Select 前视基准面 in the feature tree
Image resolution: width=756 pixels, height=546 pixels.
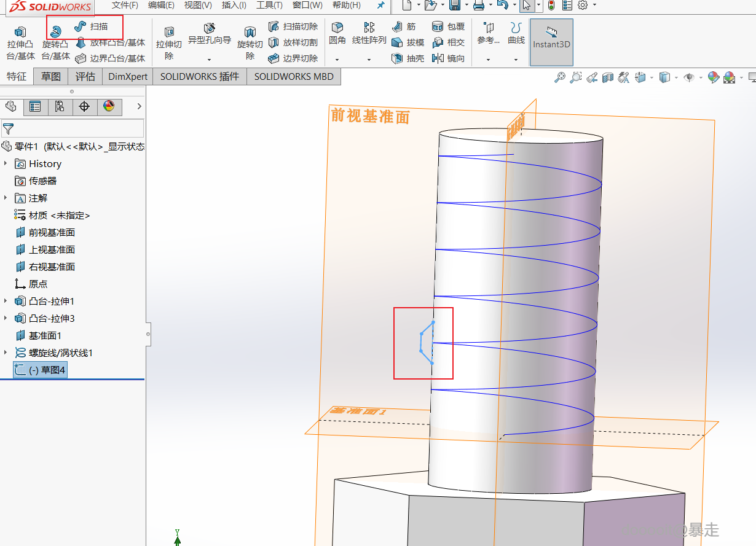pos(52,232)
